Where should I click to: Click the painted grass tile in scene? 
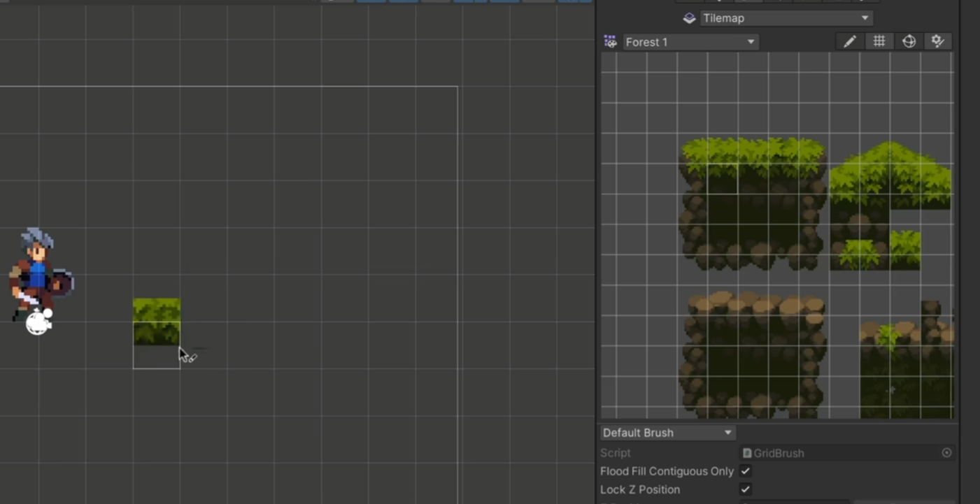pos(157,322)
